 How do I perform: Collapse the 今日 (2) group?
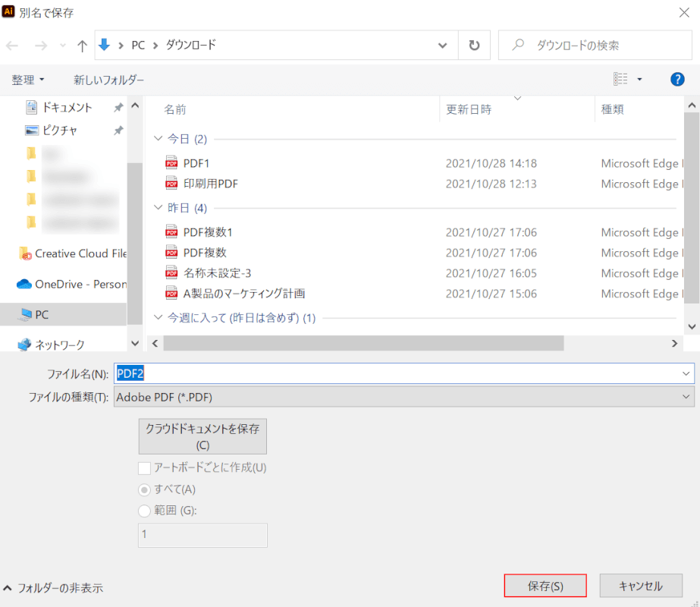coord(158,138)
